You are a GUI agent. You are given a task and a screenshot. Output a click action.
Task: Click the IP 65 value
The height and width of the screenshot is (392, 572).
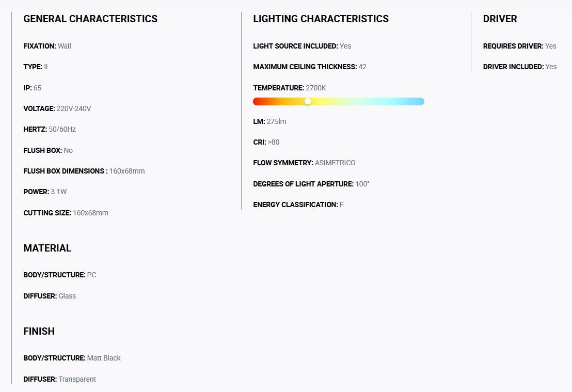click(37, 88)
